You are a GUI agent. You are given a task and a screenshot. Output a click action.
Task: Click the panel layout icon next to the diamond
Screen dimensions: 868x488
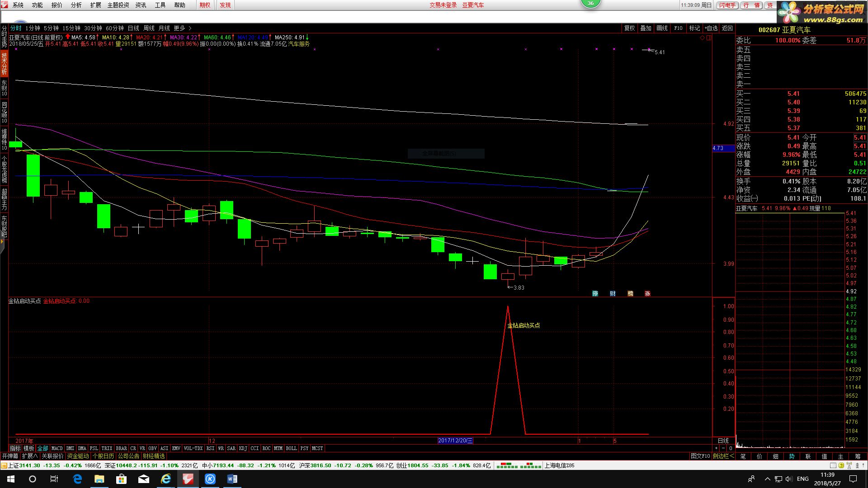coord(709,38)
